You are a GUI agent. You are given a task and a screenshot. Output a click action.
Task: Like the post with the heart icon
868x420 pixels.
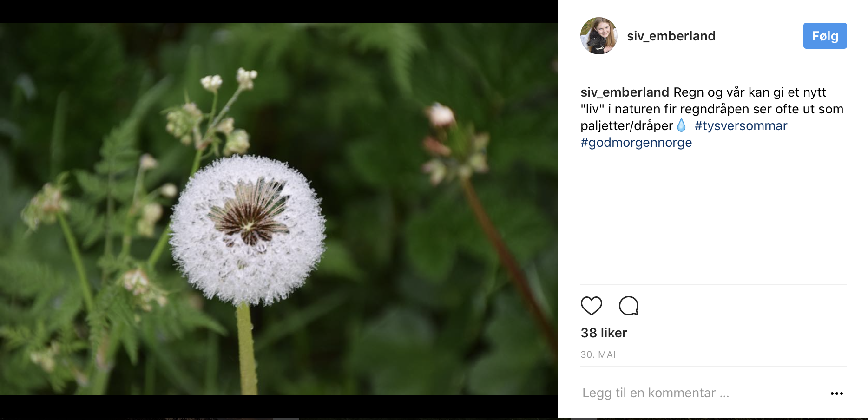coord(591,306)
